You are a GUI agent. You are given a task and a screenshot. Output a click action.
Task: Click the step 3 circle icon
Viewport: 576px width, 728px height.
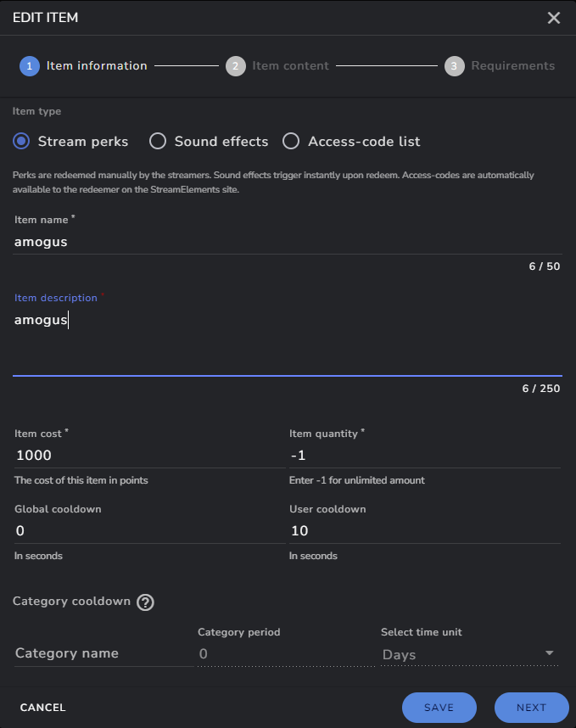click(454, 66)
